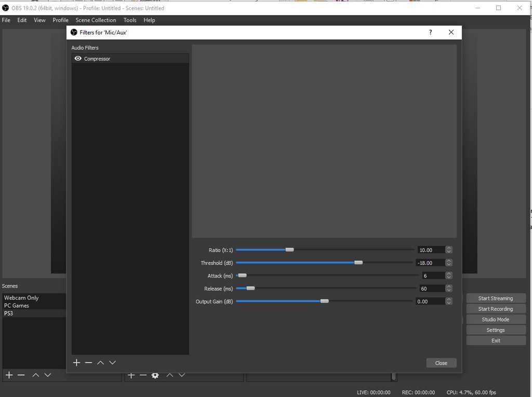This screenshot has height=397, width=532.
Task: Move audio filter down in Filters dialog
Action: coord(112,362)
